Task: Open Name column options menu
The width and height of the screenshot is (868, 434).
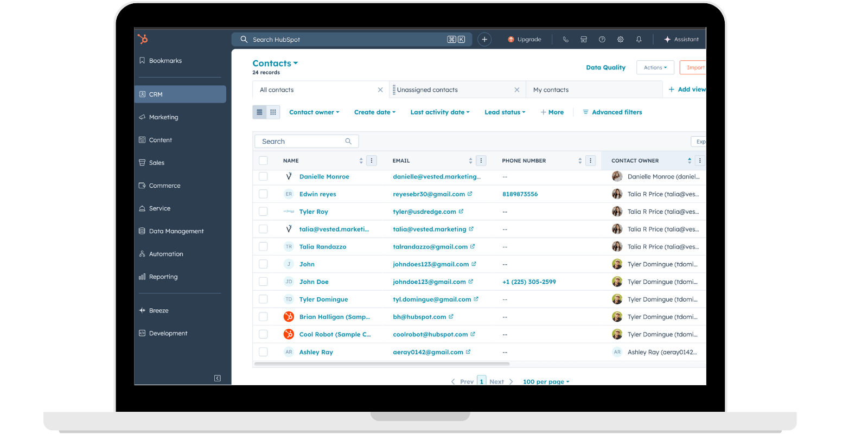Action: coord(372,161)
